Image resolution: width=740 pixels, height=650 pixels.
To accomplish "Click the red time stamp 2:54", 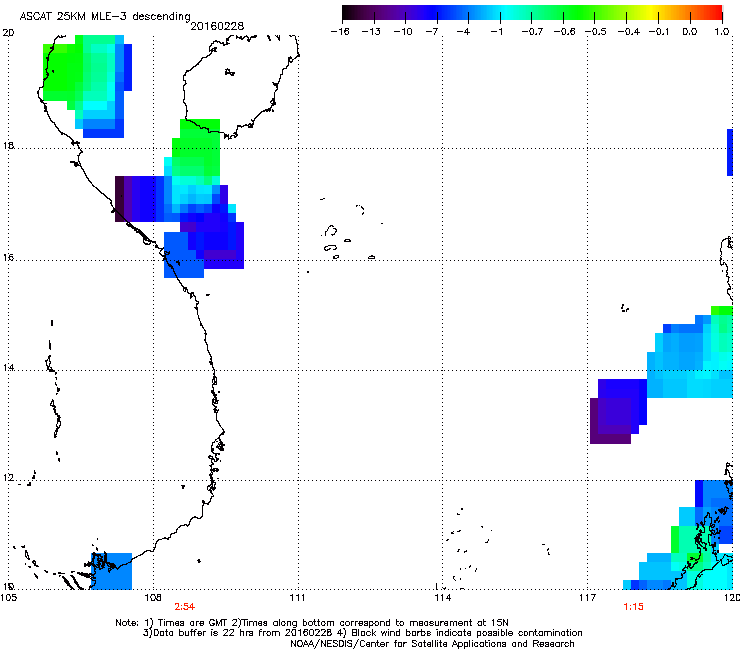I will (x=185, y=607).
